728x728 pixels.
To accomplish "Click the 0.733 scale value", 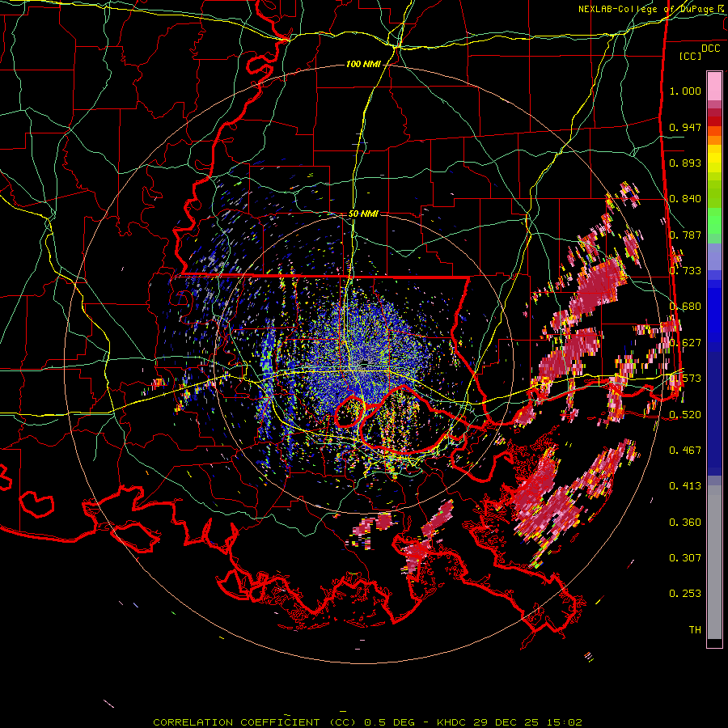I will [x=685, y=271].
